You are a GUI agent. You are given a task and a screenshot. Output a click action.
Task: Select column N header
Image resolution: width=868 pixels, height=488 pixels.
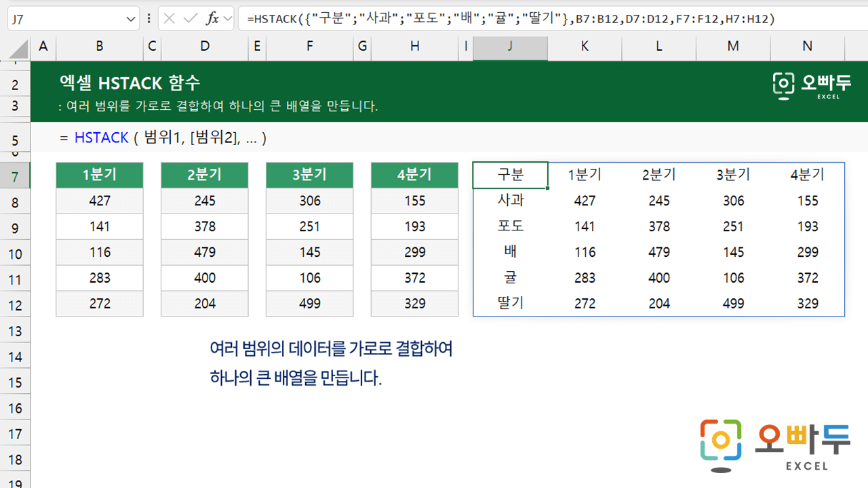[x=807, y=46]
